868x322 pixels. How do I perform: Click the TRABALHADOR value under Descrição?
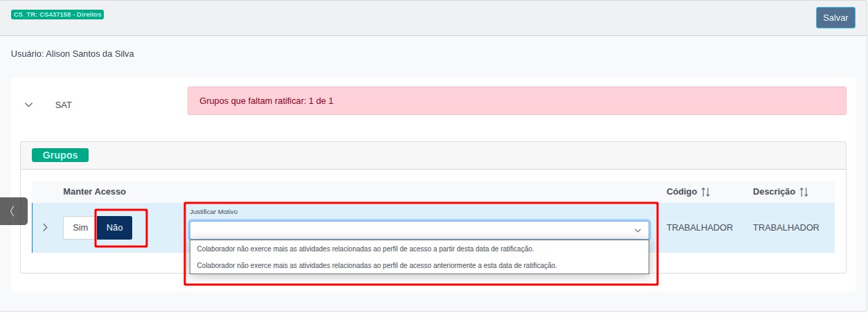[786, 228]
